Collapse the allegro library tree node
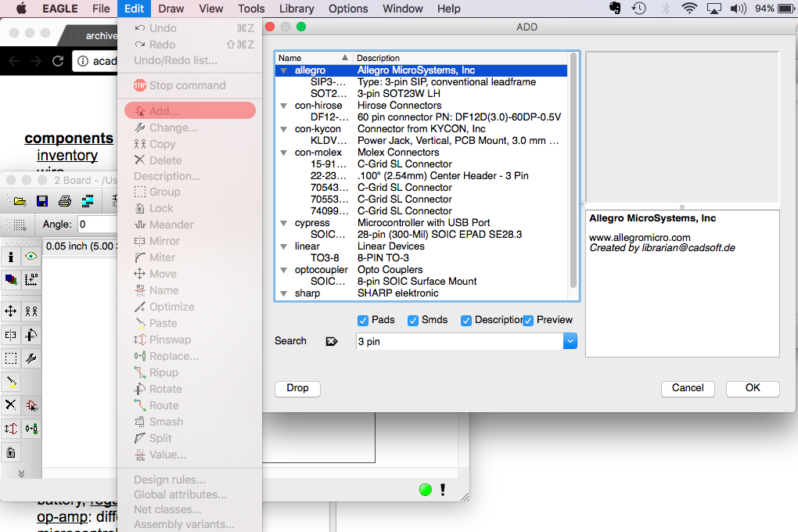798x532 pixels. click(283, 70)
